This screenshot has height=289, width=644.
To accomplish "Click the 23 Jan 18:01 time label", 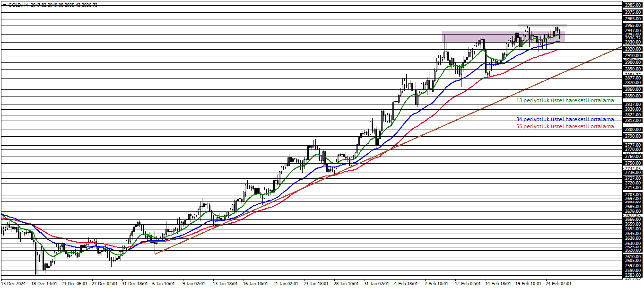I will [x=316, y=284].
